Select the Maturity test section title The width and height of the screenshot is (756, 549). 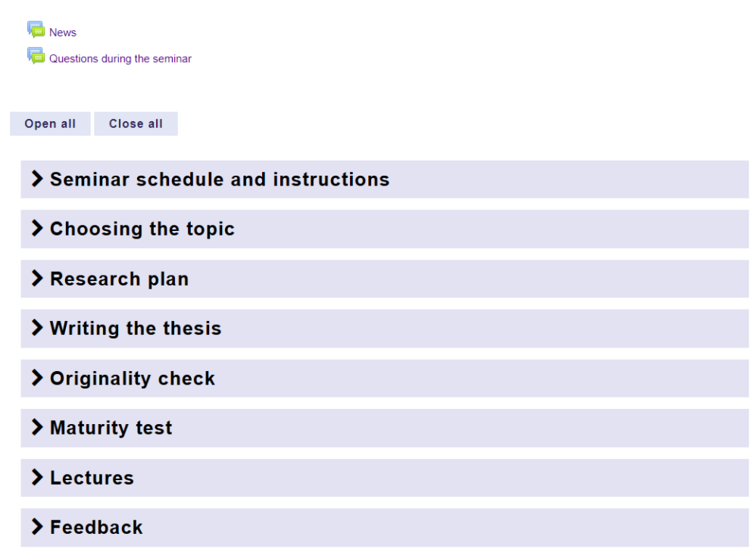tap(111, 428)
